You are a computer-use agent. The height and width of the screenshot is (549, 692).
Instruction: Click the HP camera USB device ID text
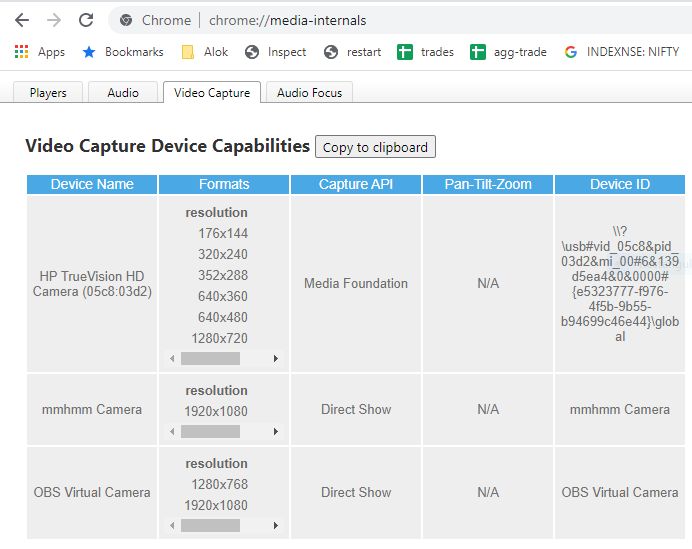(620, 284)
